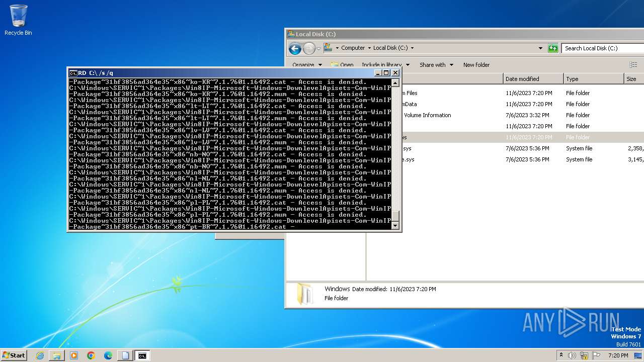Launch Windows Media Player from taskbar

[74, 355]
